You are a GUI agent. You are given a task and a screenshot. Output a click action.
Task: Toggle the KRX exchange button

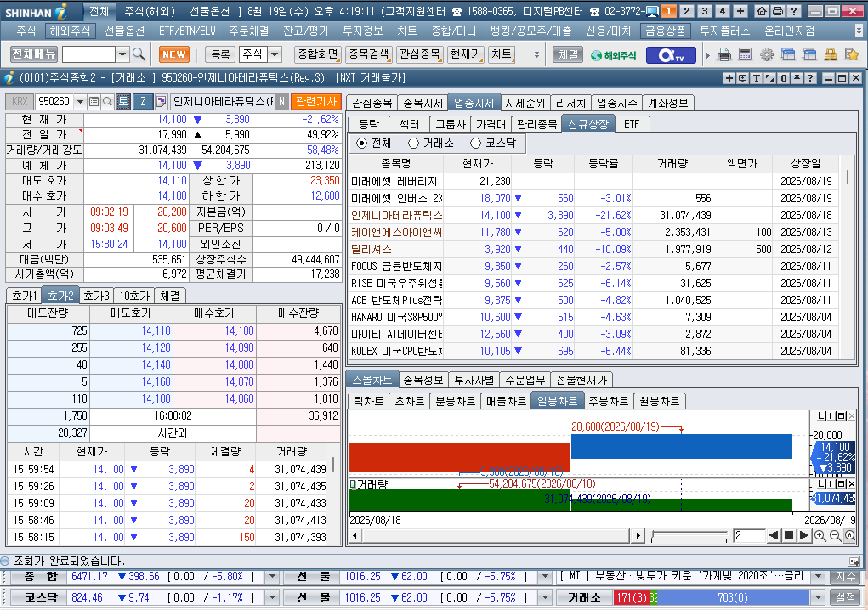coord(20,101)
